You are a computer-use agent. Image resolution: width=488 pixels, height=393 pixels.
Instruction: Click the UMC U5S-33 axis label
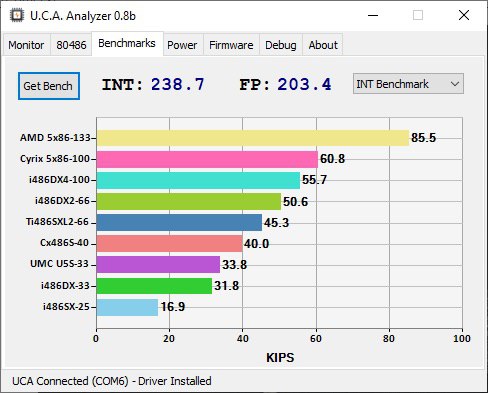pyautogui.click(x=59, y=264)
